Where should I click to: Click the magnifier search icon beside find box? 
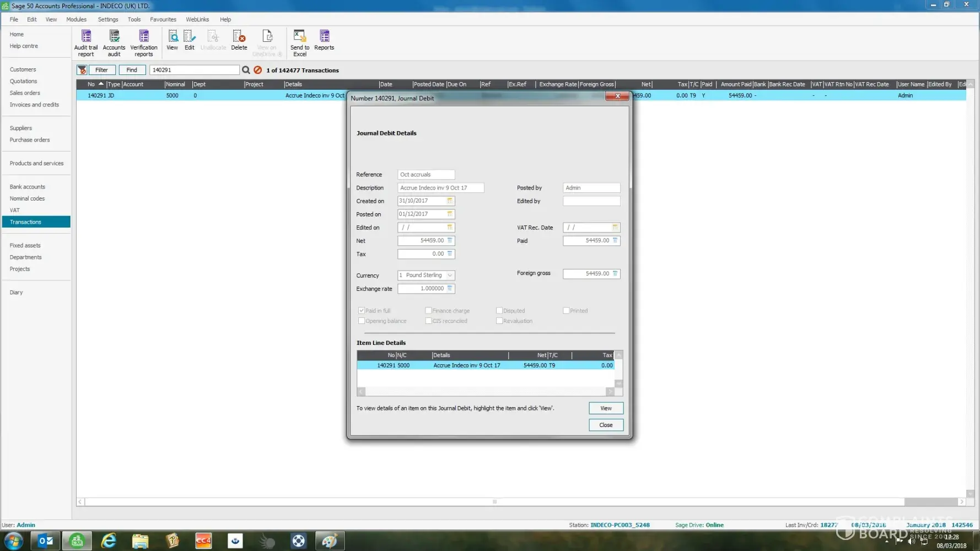(x=246, y=70)
